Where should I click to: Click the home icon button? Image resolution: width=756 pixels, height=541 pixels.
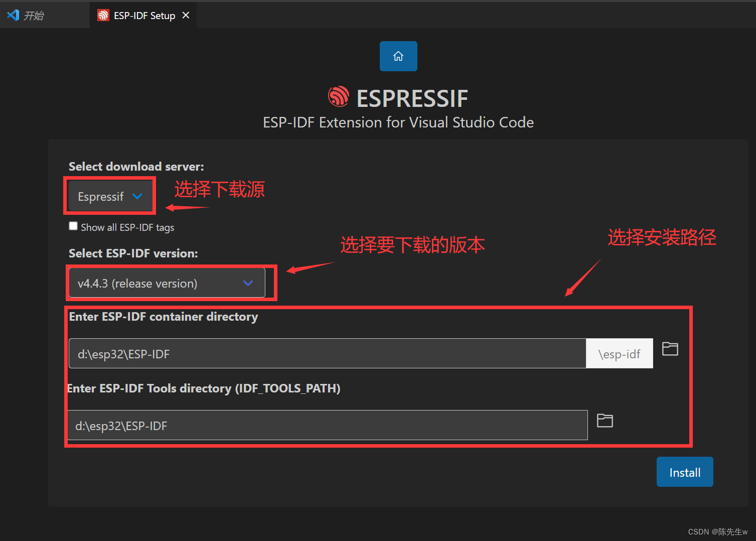tap(398, 56)
